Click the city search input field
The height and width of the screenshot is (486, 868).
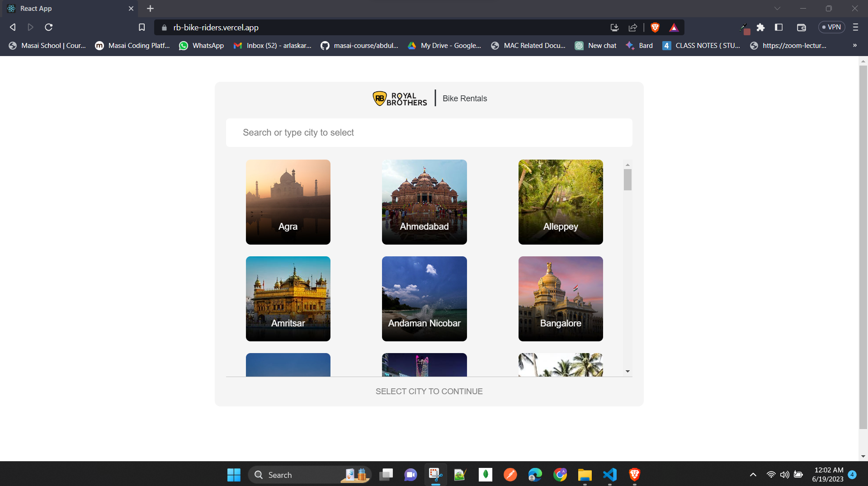pos(429,132)
